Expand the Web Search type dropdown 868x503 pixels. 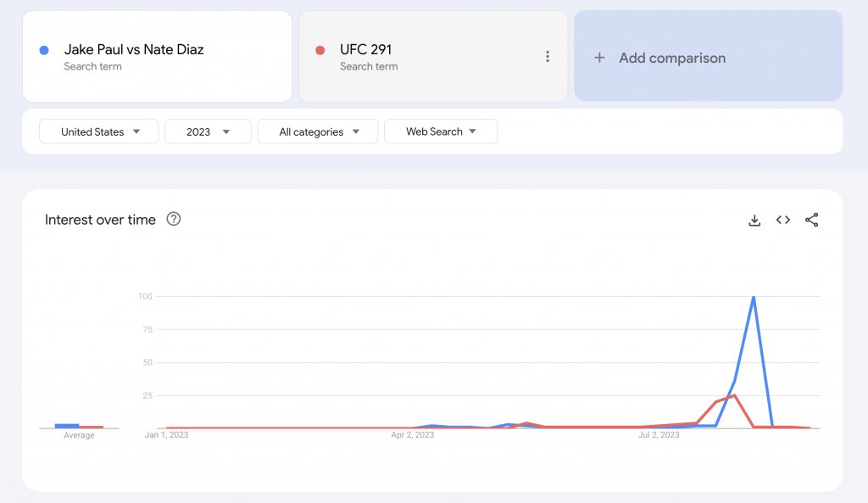click(440, 131)
